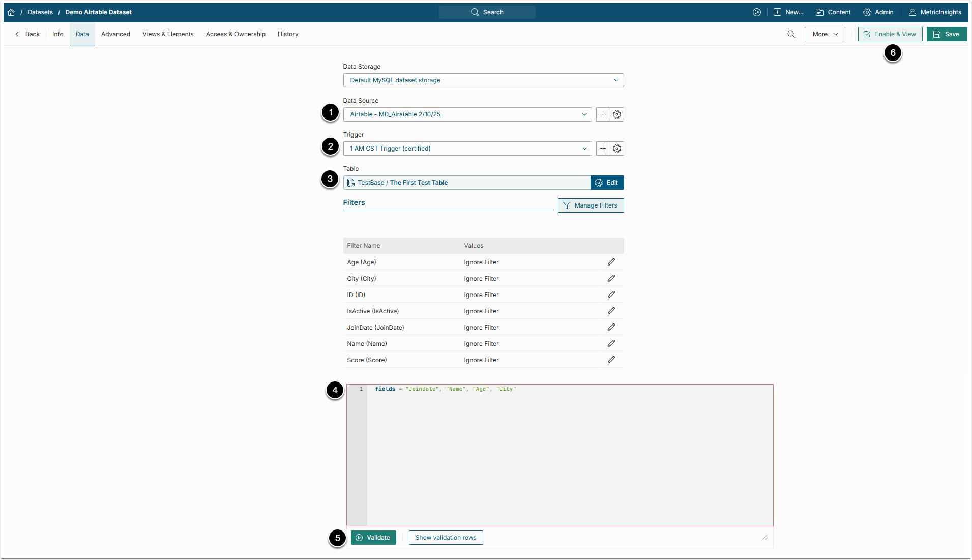Viewport: 972px width, 560px height.
Task: Edit the JoinDate filter pencil icon
Action: (611, 327)
